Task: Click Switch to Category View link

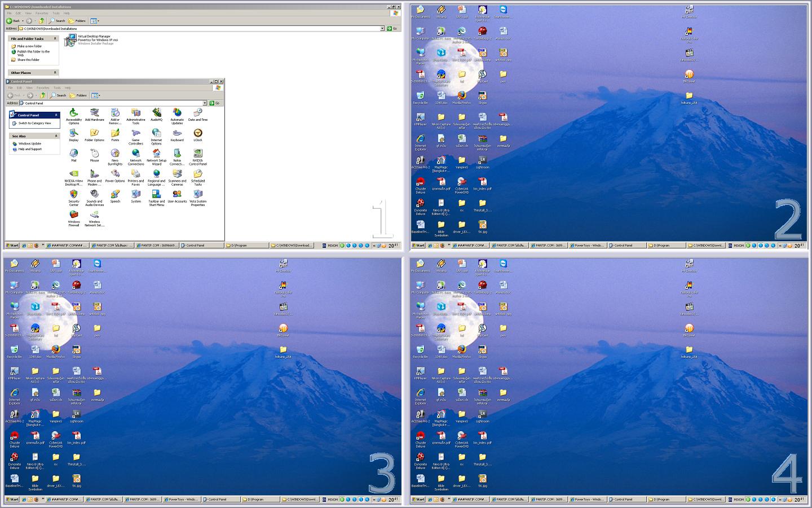Action: coord(34,123)
